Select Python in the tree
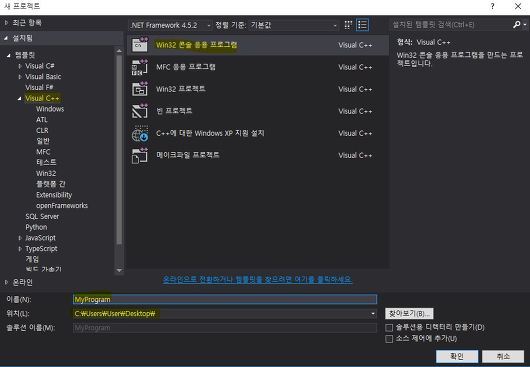 point(37,227)
